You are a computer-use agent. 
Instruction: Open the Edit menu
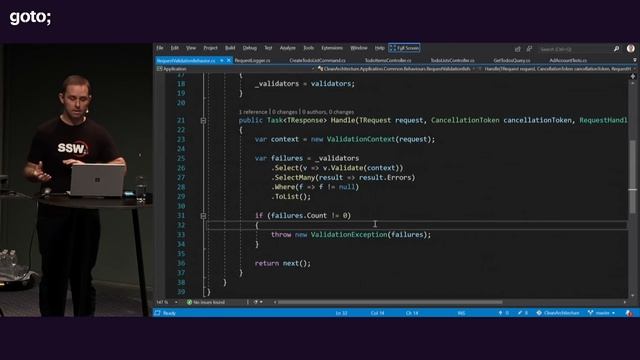tap(175, 48)
